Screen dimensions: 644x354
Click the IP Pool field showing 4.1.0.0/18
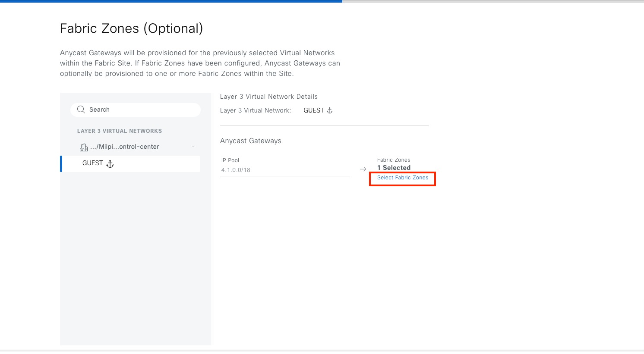pos(284,170)
